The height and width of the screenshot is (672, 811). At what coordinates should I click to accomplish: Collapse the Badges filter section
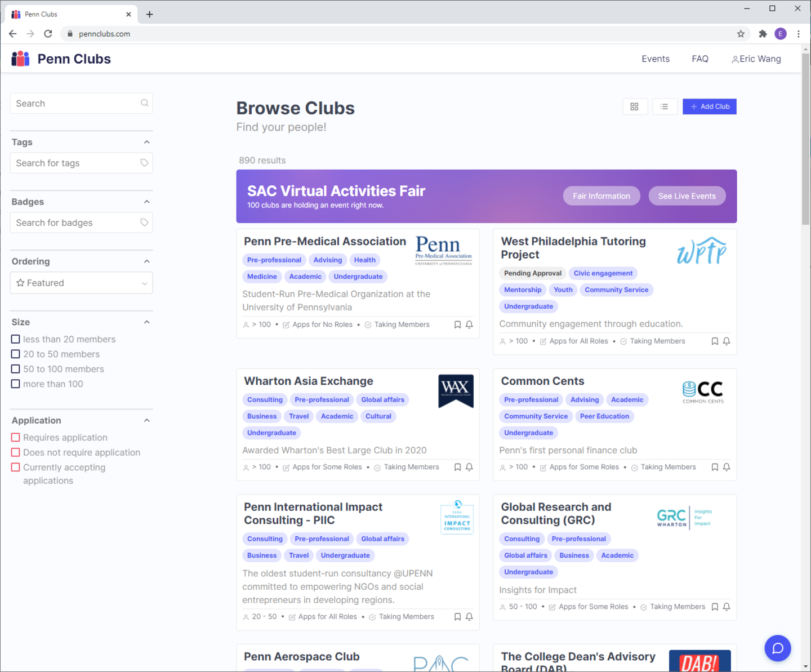click(146, 202)
